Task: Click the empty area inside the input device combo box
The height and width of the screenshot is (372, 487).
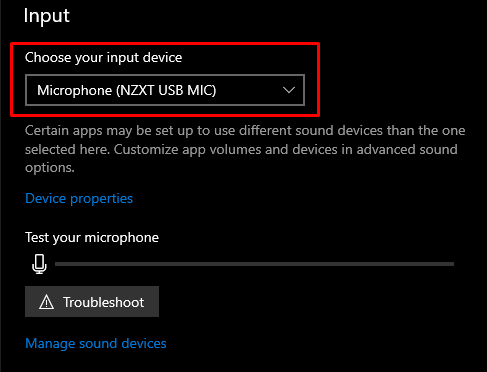Action: [x=248, y=90]
